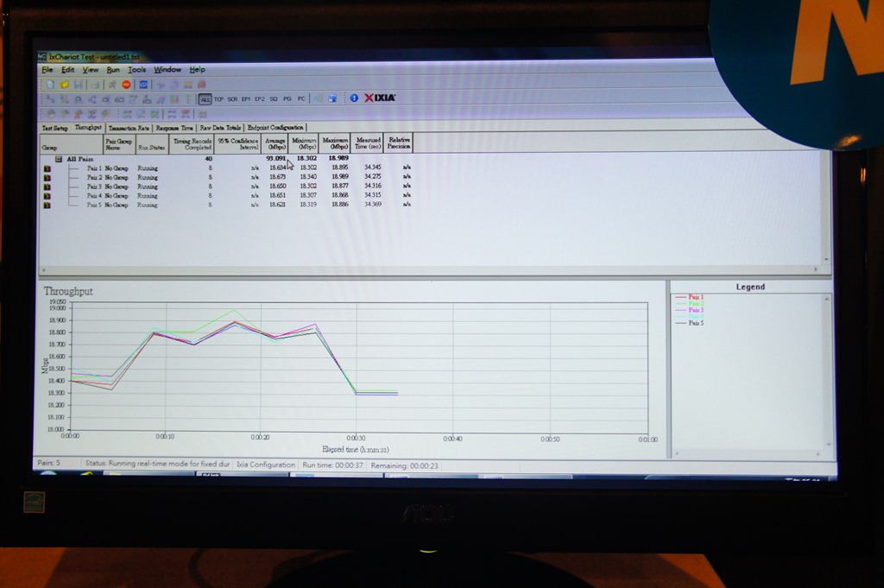Click the Relative Precision column header
Image resolution: width=884 pixels, height=588 pixels.
pyautogui.click(x=399, y=143)
